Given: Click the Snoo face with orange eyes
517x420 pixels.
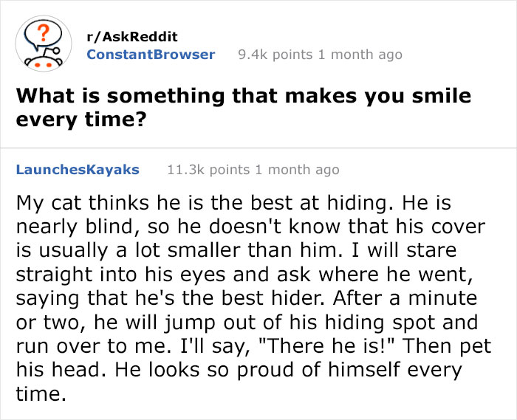Looking at the screenshot, I should click(x=44, y=63).
